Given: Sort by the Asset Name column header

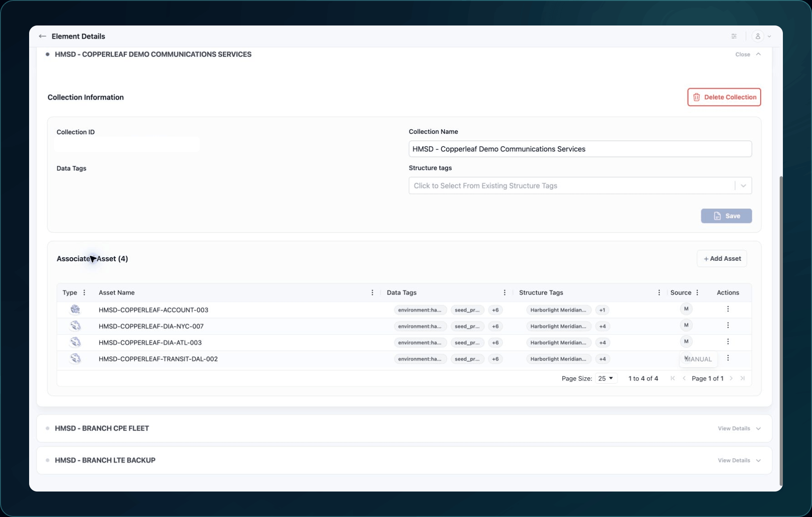Looking at the screenshot, I should 116,293.
